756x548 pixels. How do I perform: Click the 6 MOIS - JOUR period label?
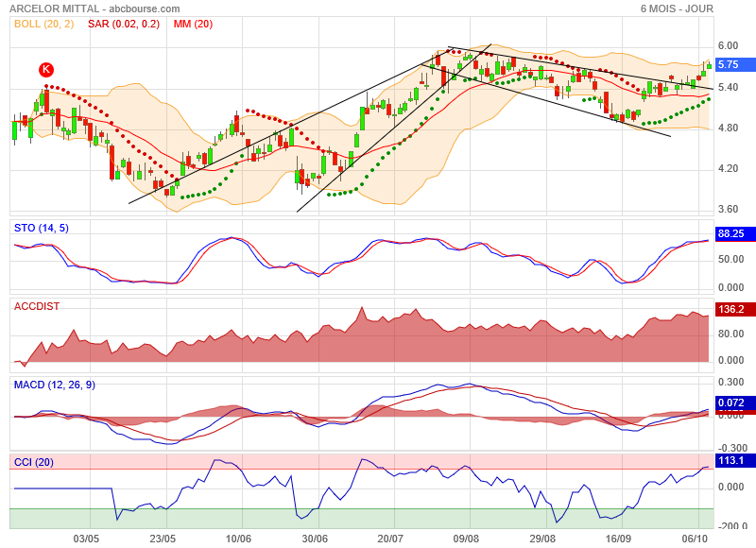coord(677,9)
